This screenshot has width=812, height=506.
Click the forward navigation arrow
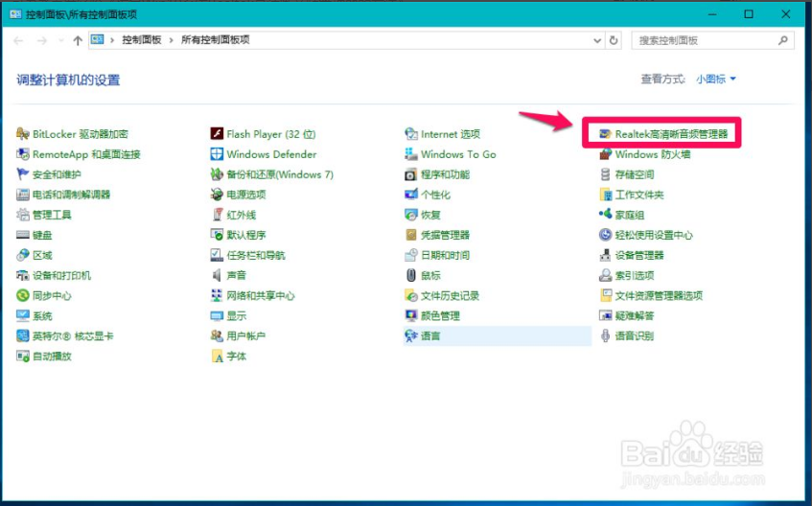tap(42, 40)
